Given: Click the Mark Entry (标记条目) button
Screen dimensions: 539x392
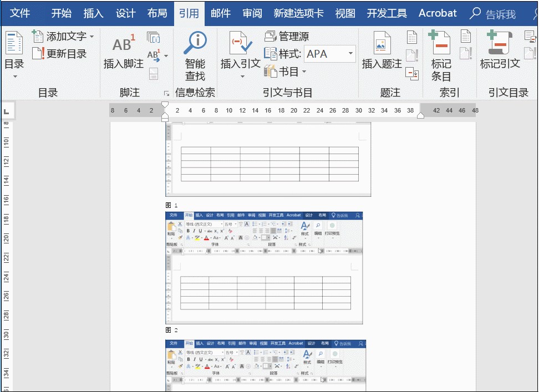Looking at the screenshot, I should 441,55.
